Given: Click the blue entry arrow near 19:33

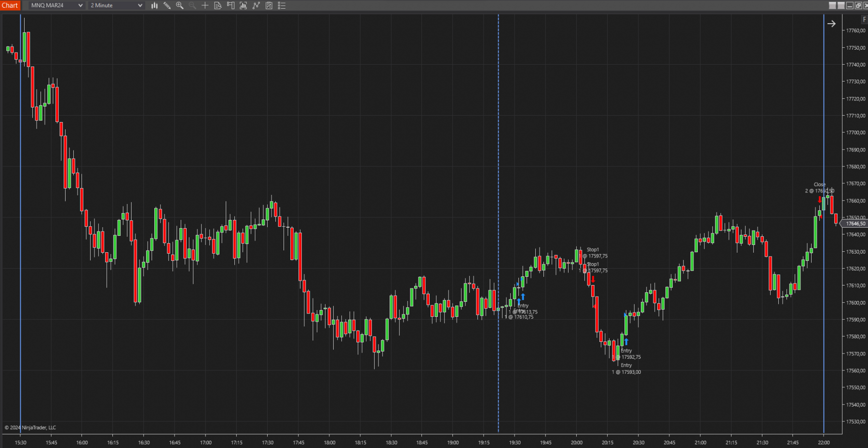Looking at the screenshot, I should coord(523,297).
